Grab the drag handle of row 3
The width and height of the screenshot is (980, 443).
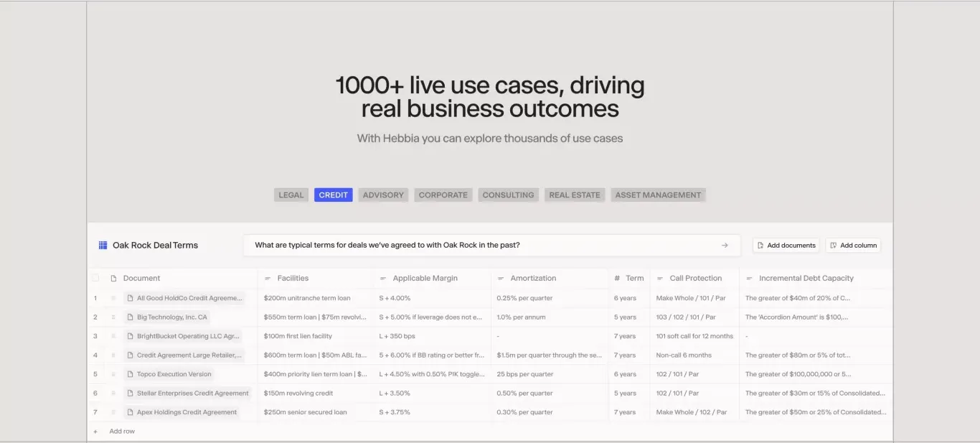[x=113, y=336]
